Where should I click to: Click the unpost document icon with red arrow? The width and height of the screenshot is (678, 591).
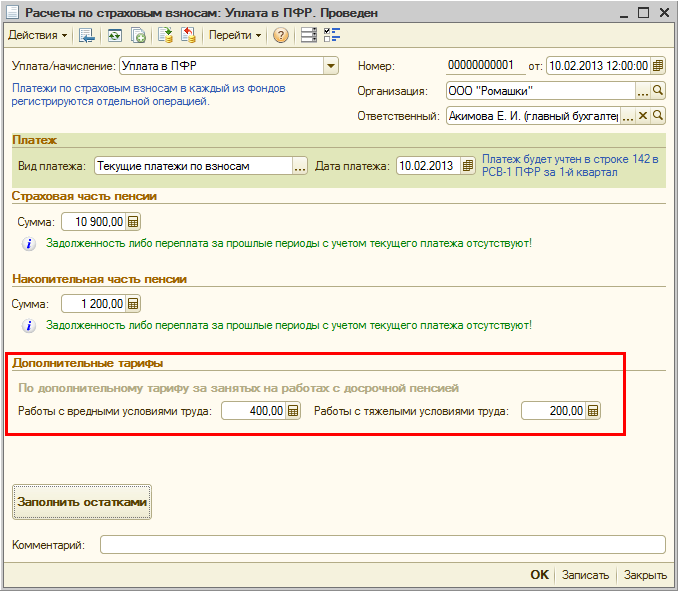pyautogui.click(x=188, y=35)
